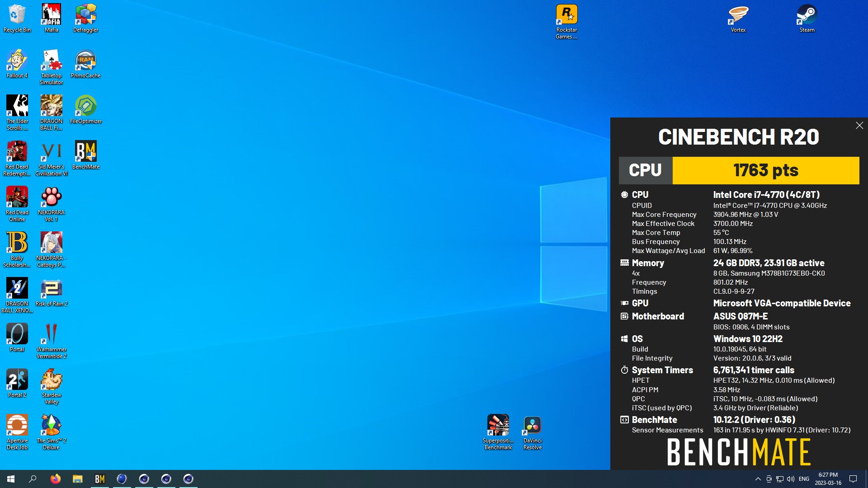Viewport: 868px width, 488px height.
Task: Launch the Red Dead Redemption shortcut
Action: 17,159
